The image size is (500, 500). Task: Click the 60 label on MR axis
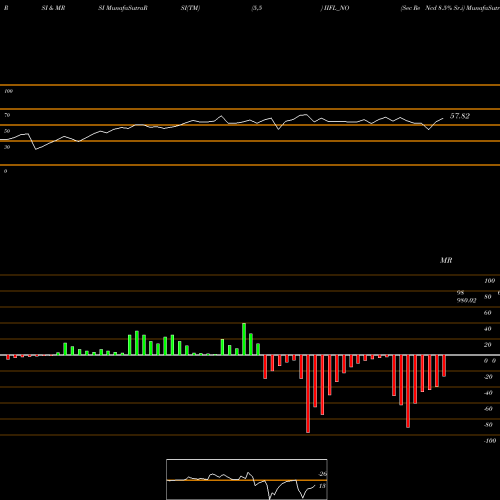pyautogui.click(x=487, y=312)
